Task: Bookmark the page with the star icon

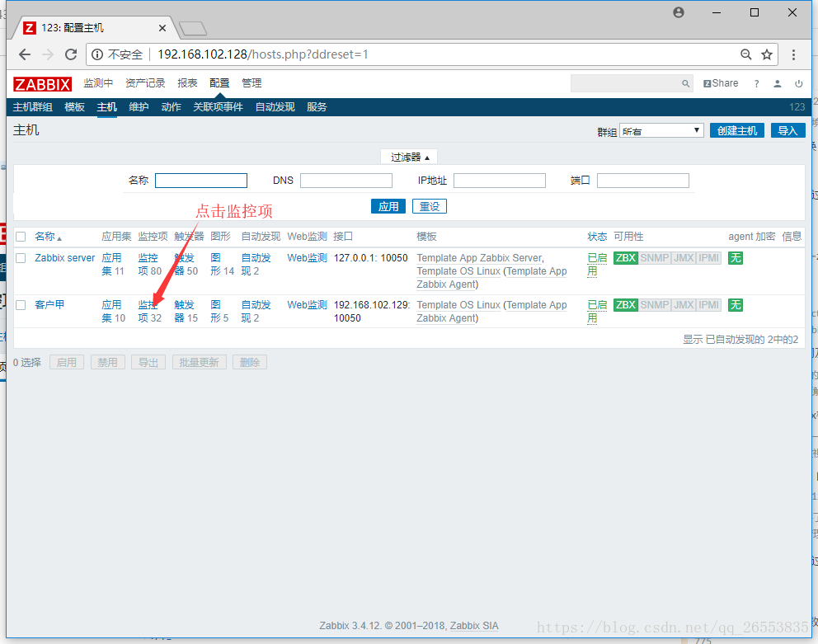Action: point(766,54)
